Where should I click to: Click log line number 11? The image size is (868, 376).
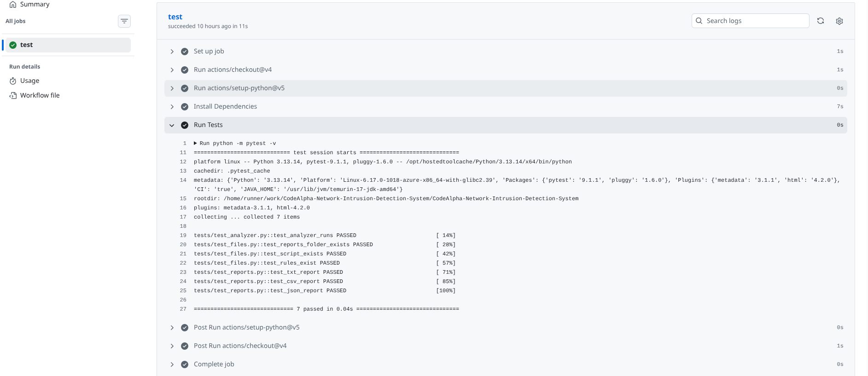pyautogui.click(x=183, y=152)
